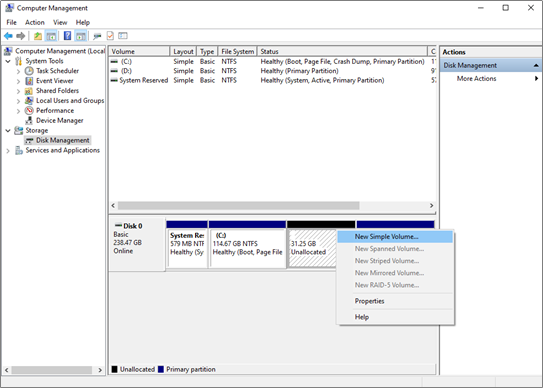Click the black Unallocated legend swatch
Image resolution: width=543 pixels, height=388 pixels.
[115, 370]
